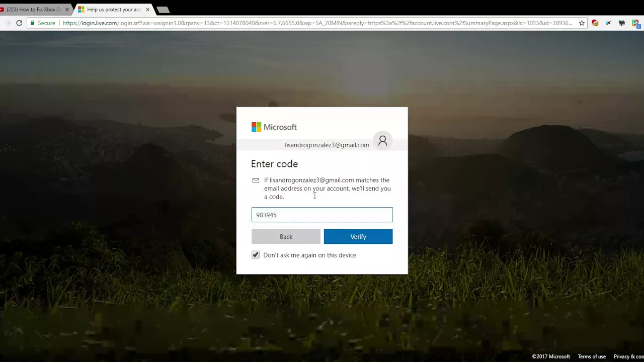The height and width of the screenshot is (362, 644).
Task: Click the Back button in the dialog
Action: click(x=286, y=236)
